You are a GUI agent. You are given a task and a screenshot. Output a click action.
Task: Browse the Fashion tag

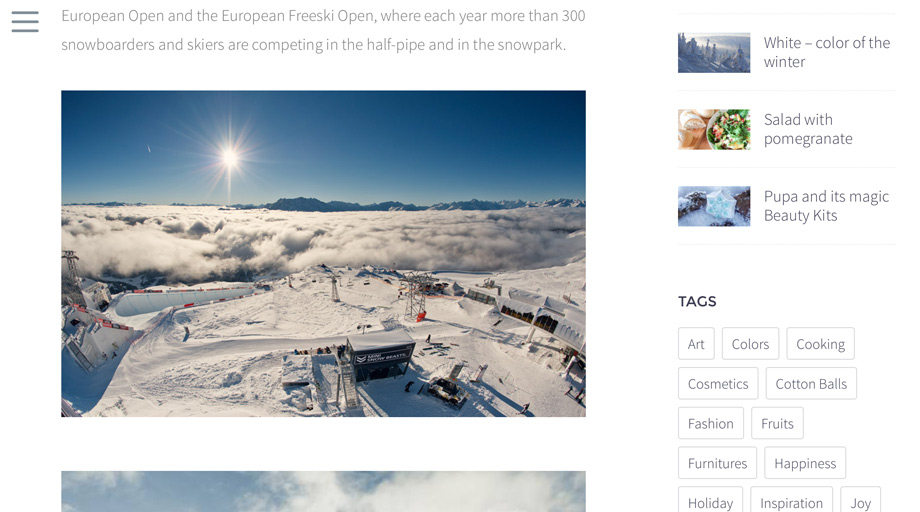click(x=711, y=423)
